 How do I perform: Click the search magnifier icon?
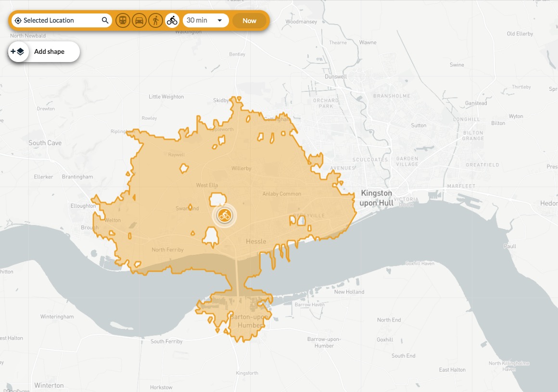(104, 20)
